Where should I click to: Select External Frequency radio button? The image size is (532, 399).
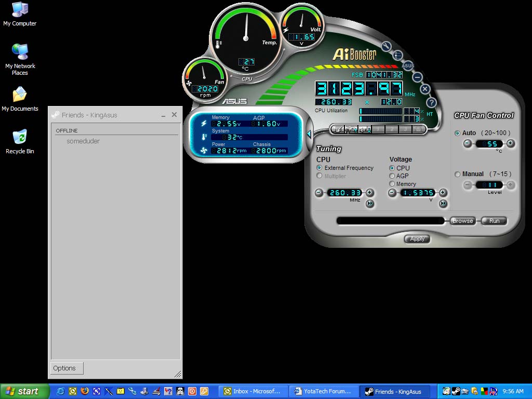pyautogui.click(x=319, y=168)
